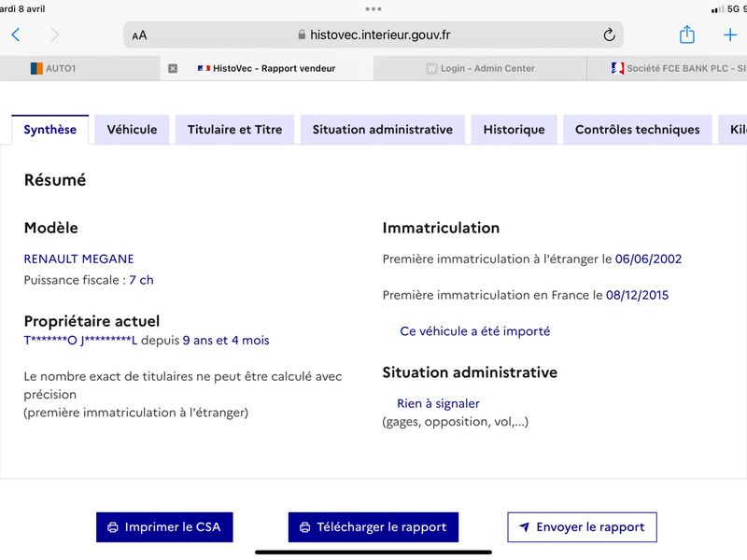Switch to the AUTO1 browser tab

click(x=80, y=68)
